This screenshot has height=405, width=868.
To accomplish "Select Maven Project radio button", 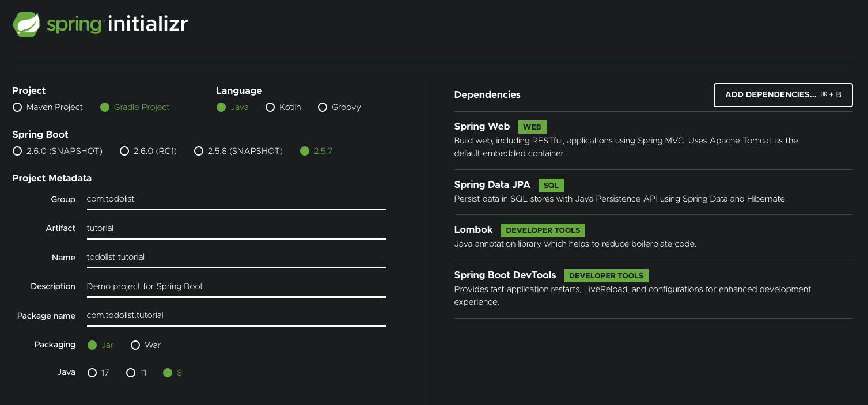I will pyautogui.click(x=17, y=107).
